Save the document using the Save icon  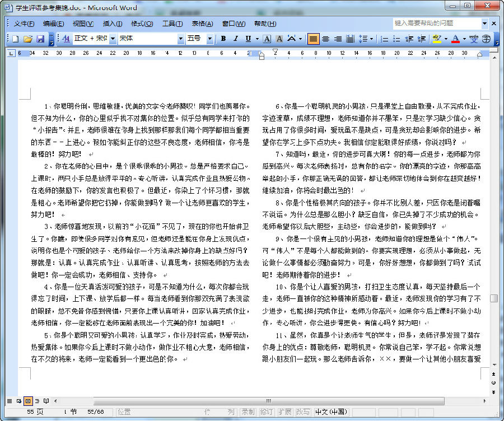pos(41,39)
